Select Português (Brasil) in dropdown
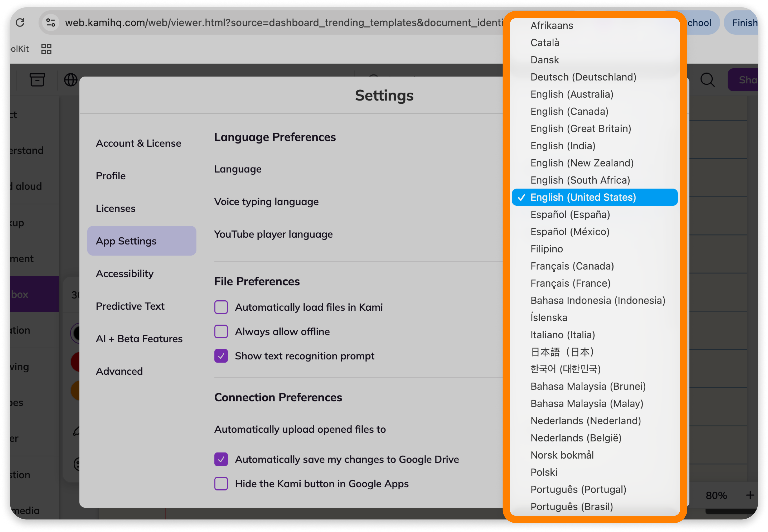Screen dimensions: 768x532 595,507
